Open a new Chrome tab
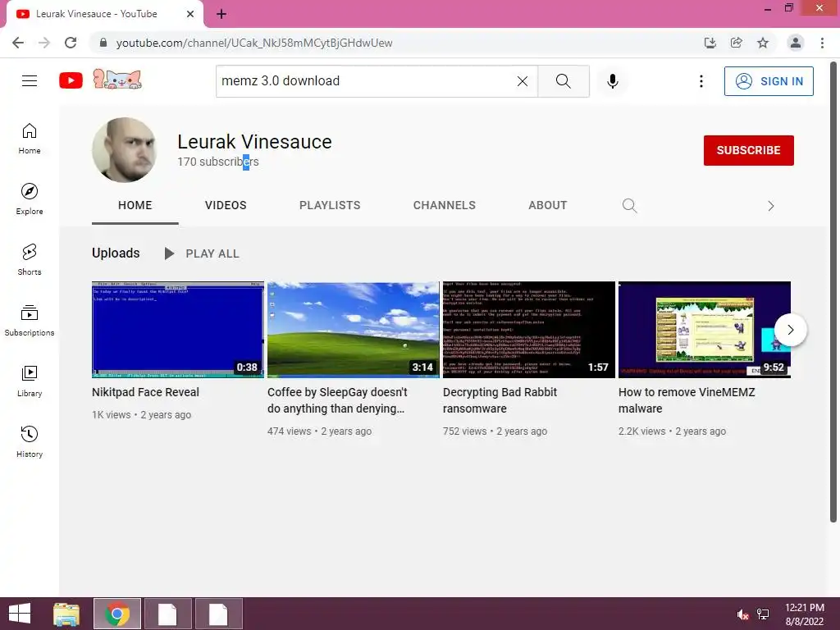Viewport: 840px width, 630px height. click(221, 15)
